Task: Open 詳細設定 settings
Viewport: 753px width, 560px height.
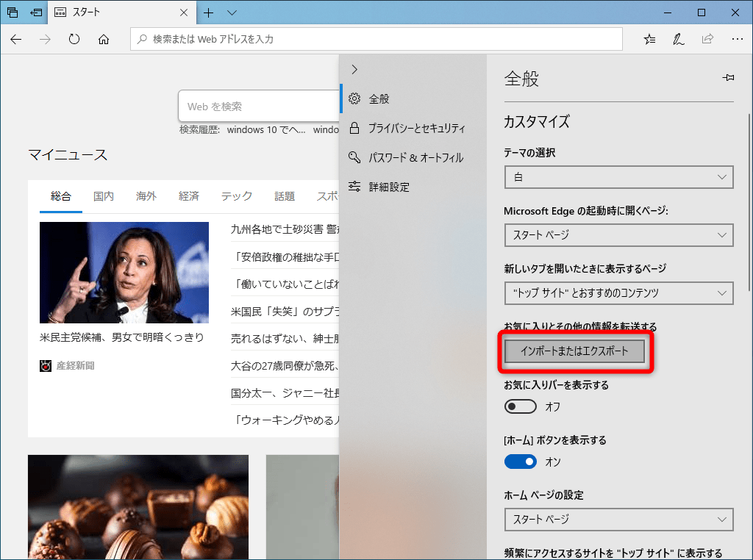Action: point(413,187)
